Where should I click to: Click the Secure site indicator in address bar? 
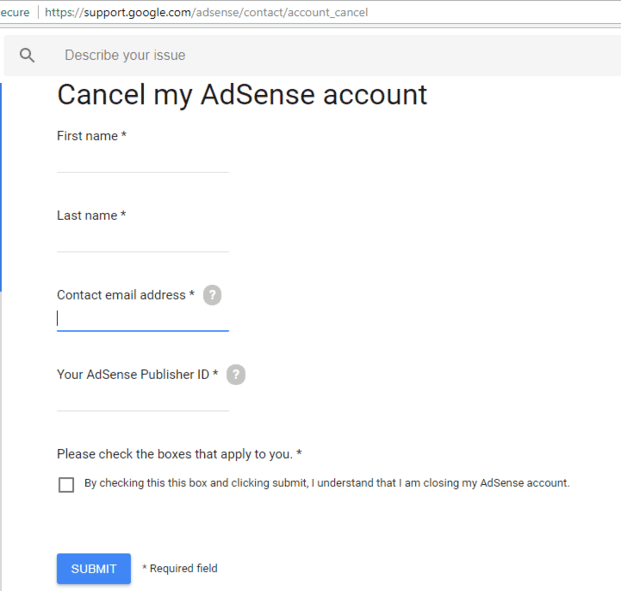(x=14, y=13)
